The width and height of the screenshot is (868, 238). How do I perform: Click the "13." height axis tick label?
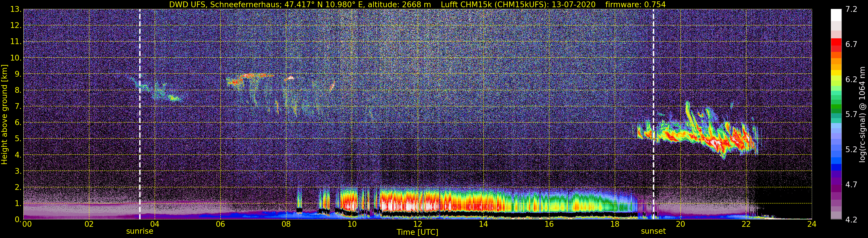tap(16, 10)
